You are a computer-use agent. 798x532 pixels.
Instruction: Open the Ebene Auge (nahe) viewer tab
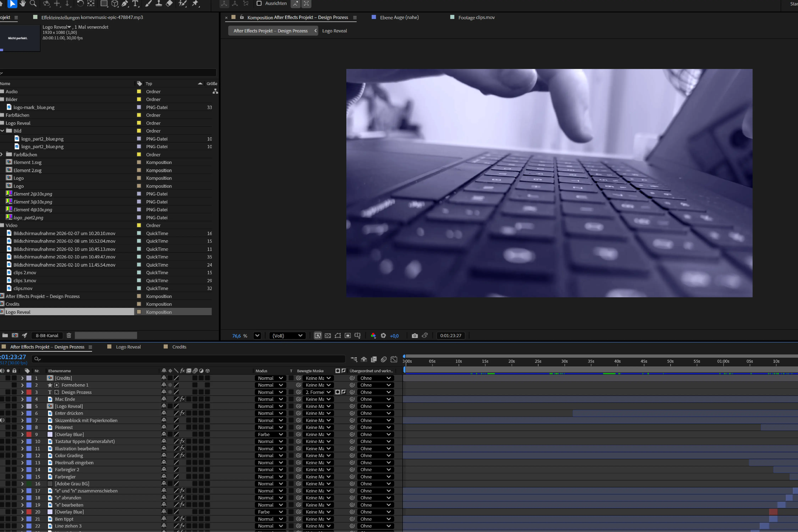pyautogui.click(x=399, y=17)
